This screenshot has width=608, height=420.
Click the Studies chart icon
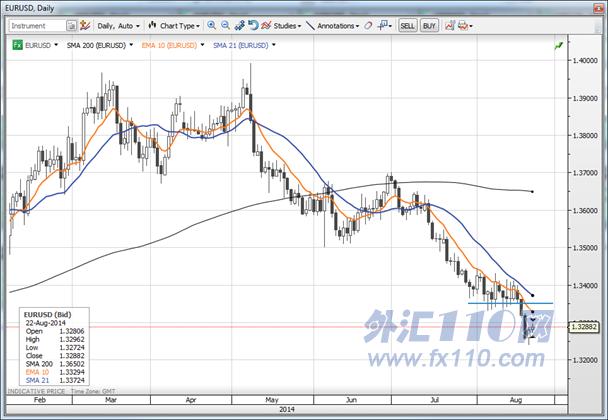click(266, 26)
